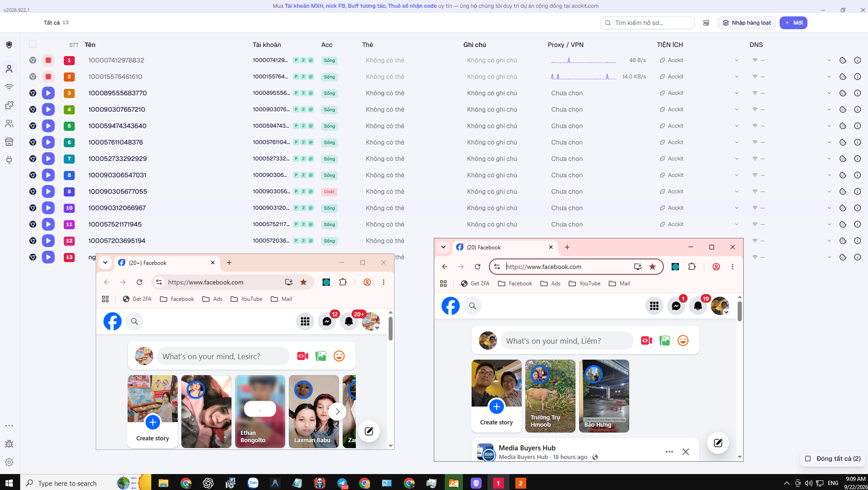Reload page in the Liêm browser window
Image resolution: width=868 pixels, height=490 pixels.
pos(478,267)
